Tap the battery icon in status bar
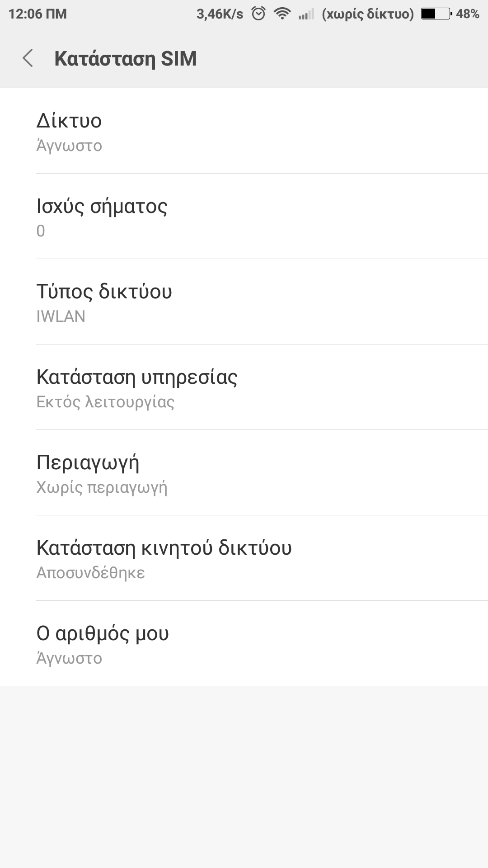Viewport: 488px width, 868px height. tap(436, 14)
